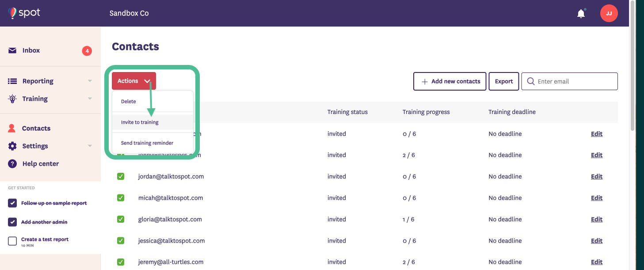
Task: Click the Inbox envelope icon
Action: [12, 50]
